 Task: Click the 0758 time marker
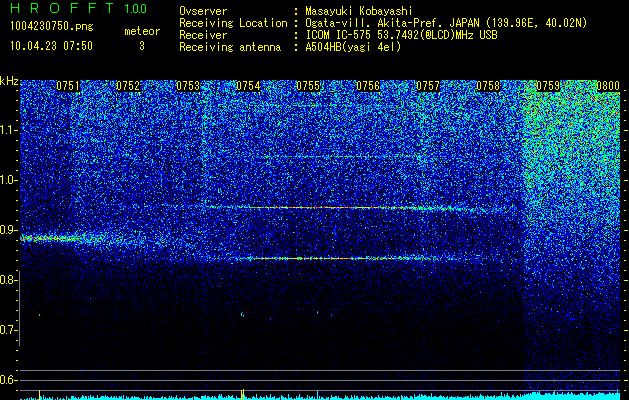coord(488,86)
